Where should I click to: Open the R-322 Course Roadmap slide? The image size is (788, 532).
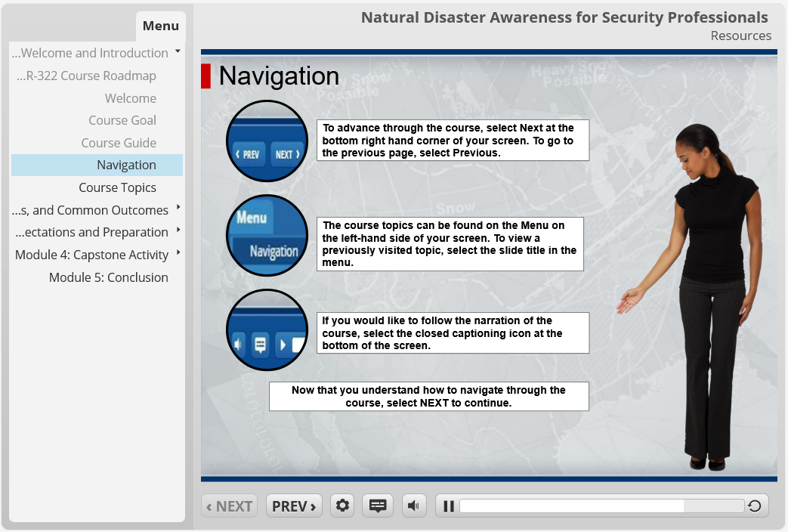86,76
